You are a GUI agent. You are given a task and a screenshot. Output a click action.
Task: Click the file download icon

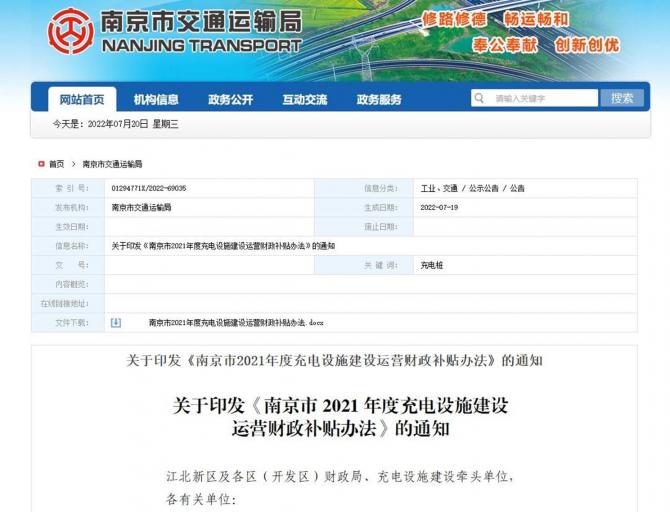(x=116, y=323)
